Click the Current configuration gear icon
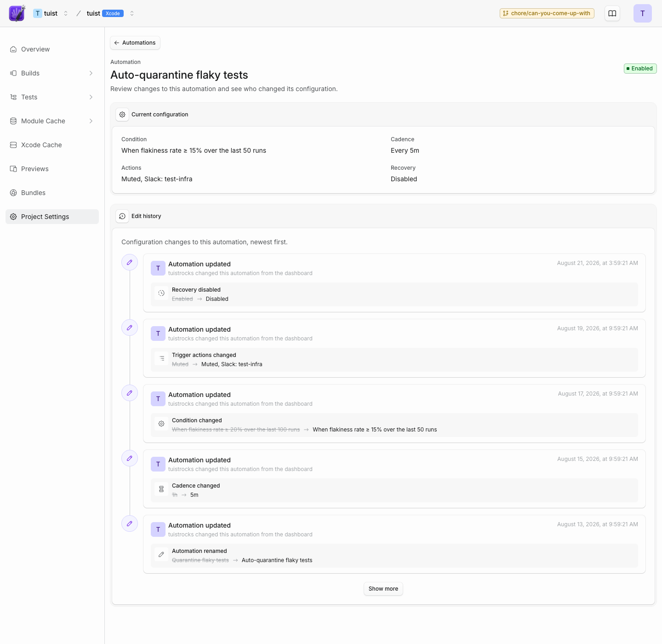The width and height of the screenshot is (662, 644). (122, 115)
